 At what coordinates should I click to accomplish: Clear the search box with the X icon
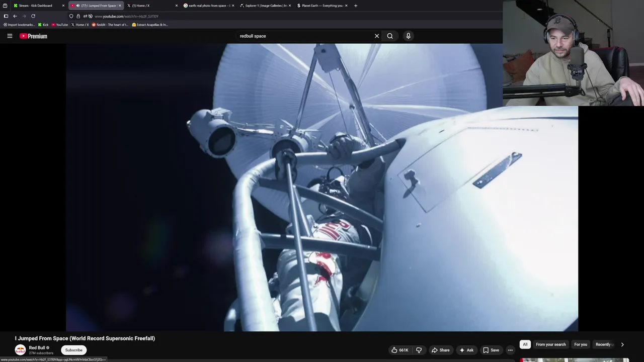[x=376, y=36]
